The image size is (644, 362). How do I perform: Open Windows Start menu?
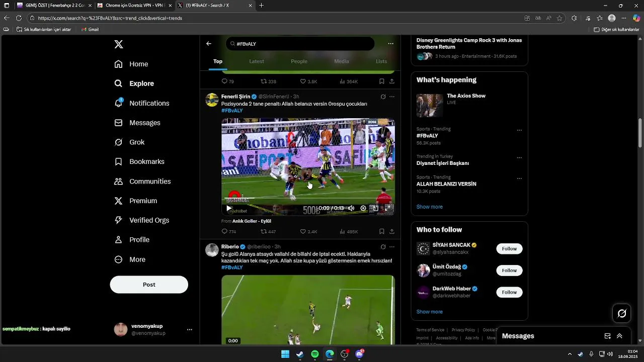tap(285, 354)
